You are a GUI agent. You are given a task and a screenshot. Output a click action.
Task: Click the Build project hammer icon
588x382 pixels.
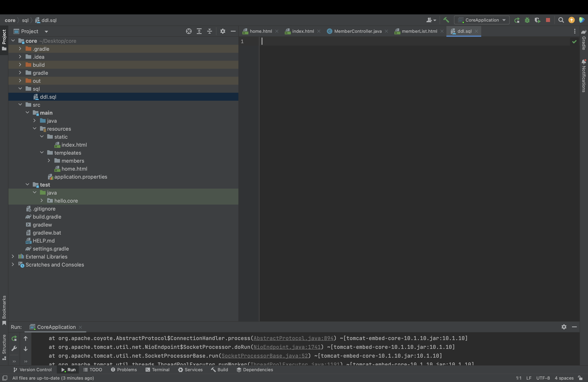446,20
